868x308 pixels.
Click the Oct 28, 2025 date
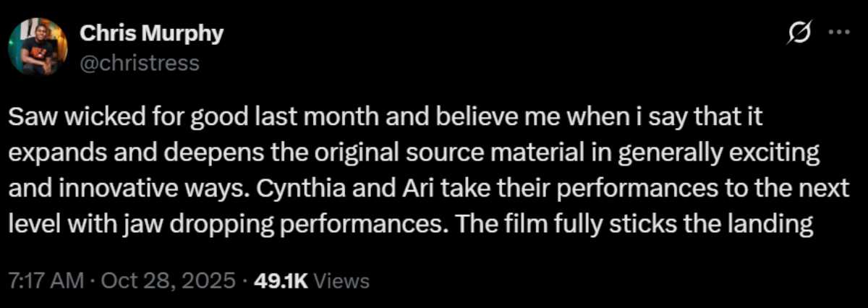coord(169,281)
